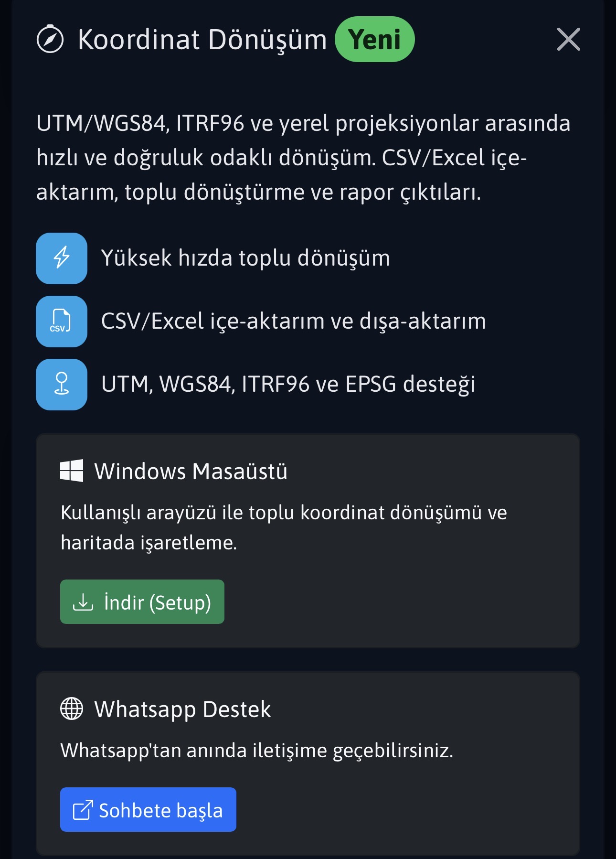Click the Windows logo icon

72,471
